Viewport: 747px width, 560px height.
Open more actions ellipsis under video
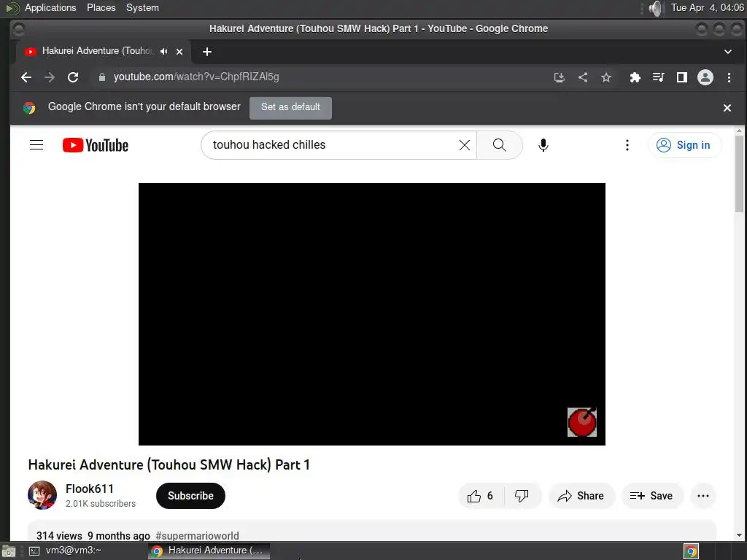(703, 496)
